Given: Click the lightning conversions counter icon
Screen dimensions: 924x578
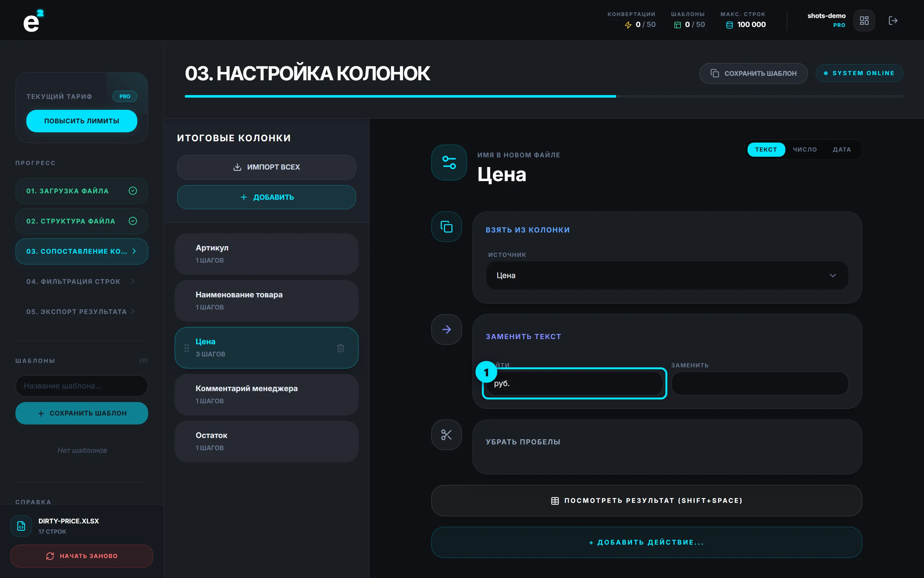Looking at the screenshot, I should 628,25.
